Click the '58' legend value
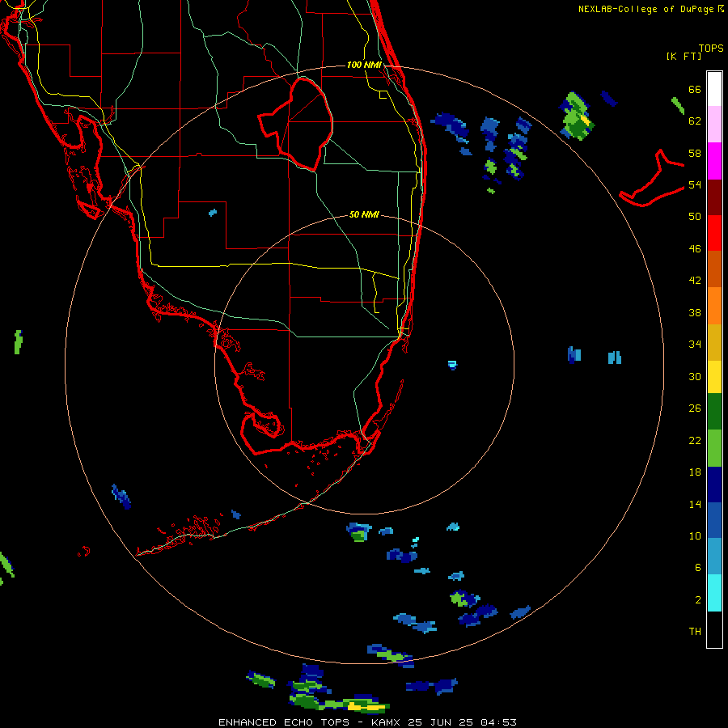 click(x=695, y=153)
